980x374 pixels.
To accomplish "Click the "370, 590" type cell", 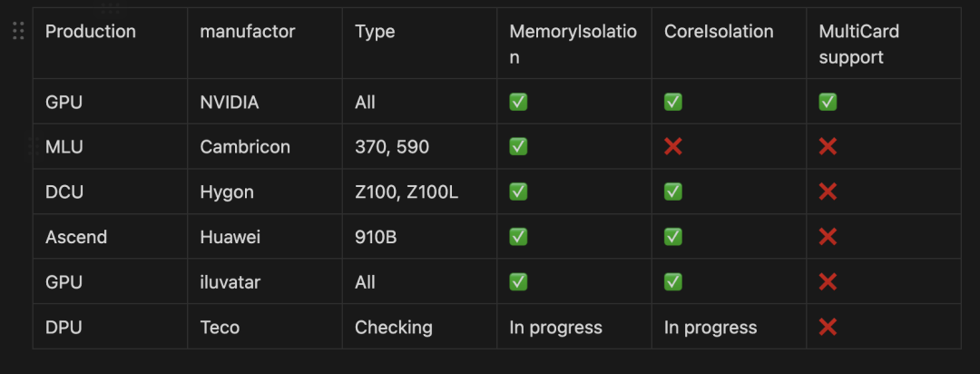I will pos(392,146).
